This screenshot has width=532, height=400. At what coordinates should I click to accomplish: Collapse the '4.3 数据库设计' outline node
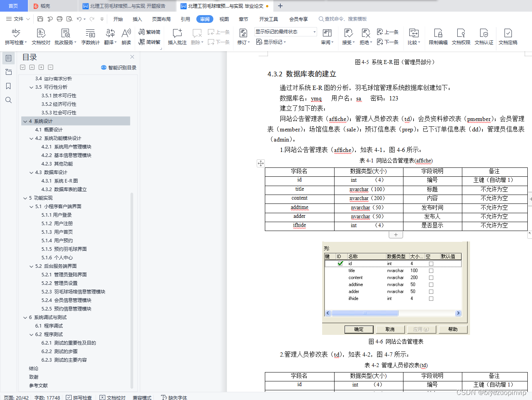point(31,172)
